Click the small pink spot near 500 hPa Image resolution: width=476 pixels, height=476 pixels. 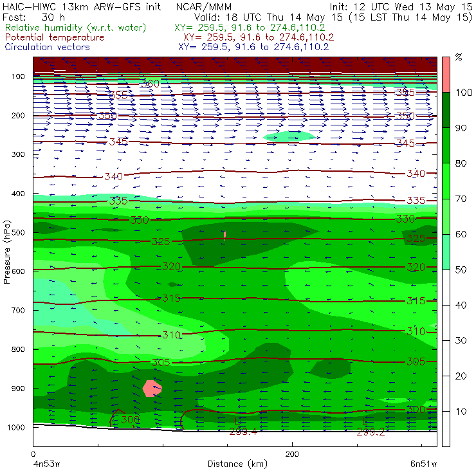tap(224, 235)
